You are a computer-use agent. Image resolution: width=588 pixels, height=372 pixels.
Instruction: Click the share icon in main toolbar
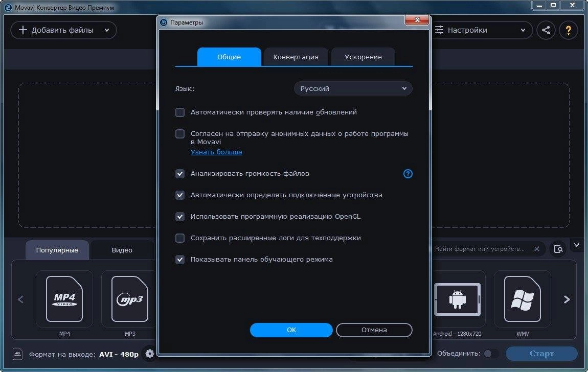coord(546,30)
